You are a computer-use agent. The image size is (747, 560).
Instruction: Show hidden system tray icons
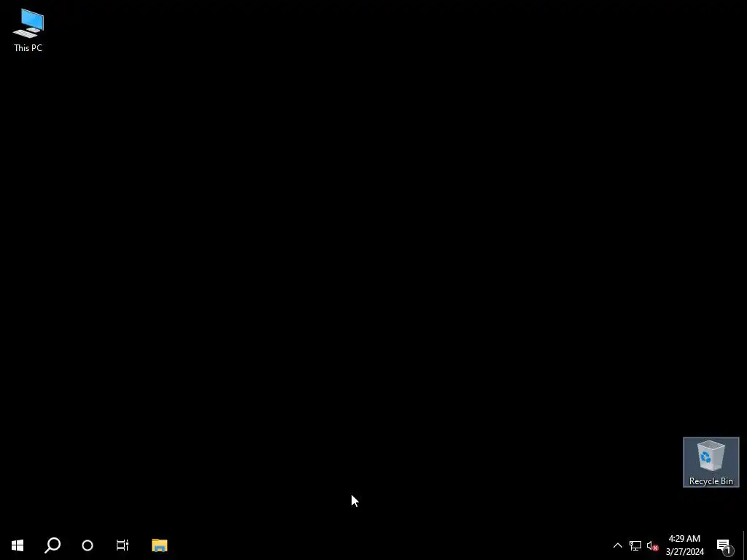pos(617,545)
